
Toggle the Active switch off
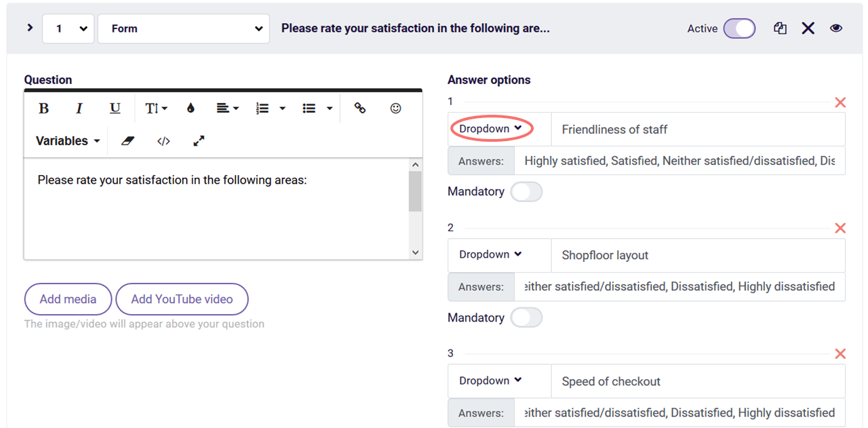pos(740,28)
